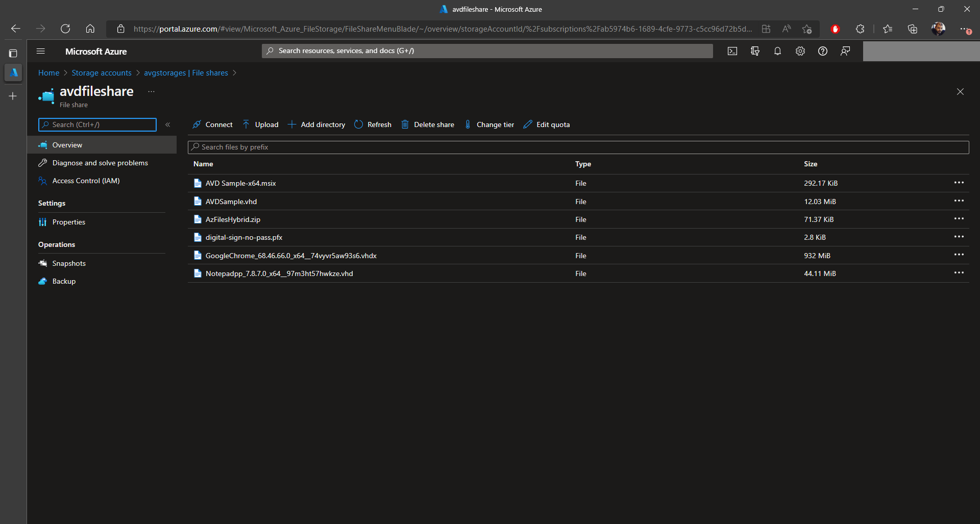Open the browser favorites star list

pos(888,29)
